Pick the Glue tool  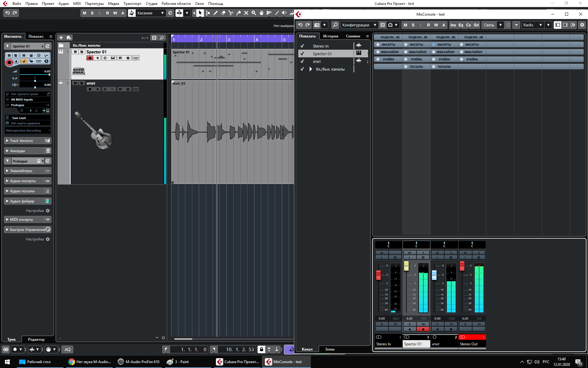tap(239, 13)
